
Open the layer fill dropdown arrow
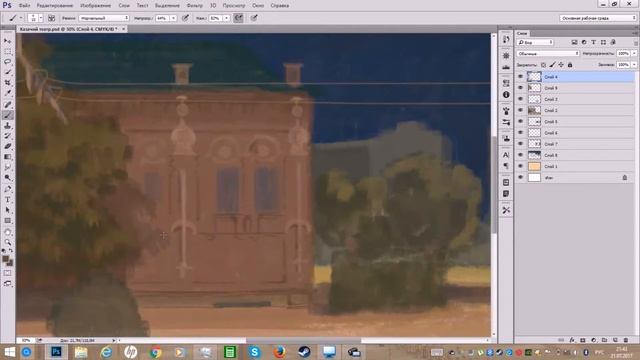pyautogui.click(x=634, y=65)
